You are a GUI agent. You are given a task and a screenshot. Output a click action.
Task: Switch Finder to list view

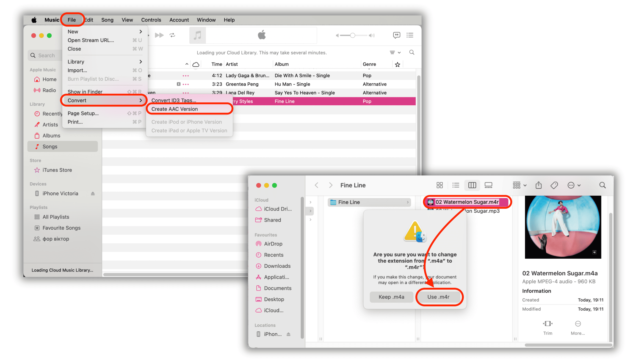[456, 185]
